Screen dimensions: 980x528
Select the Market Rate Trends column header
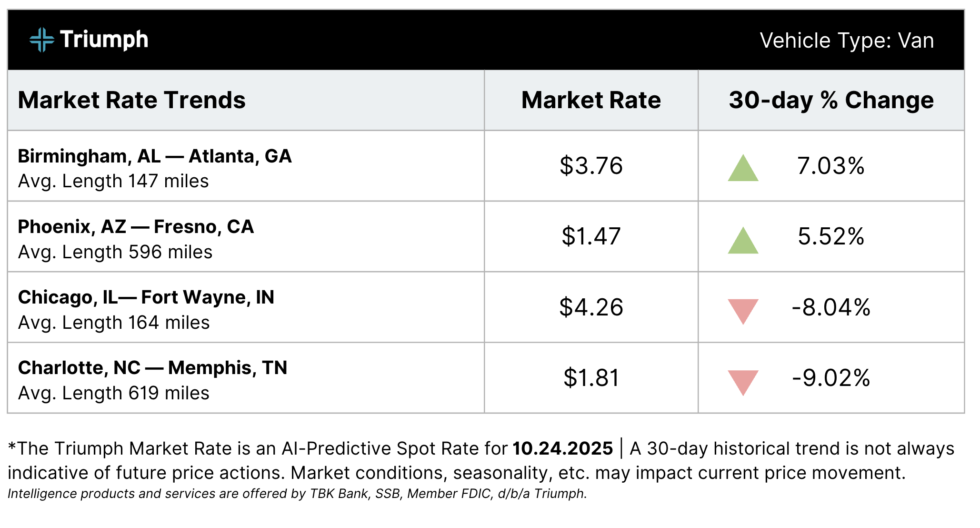point(132,100)
